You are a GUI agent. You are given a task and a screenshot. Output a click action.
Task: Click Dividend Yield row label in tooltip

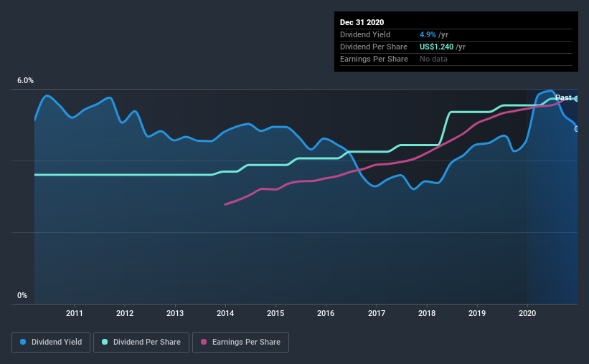(x=365, y=34)
